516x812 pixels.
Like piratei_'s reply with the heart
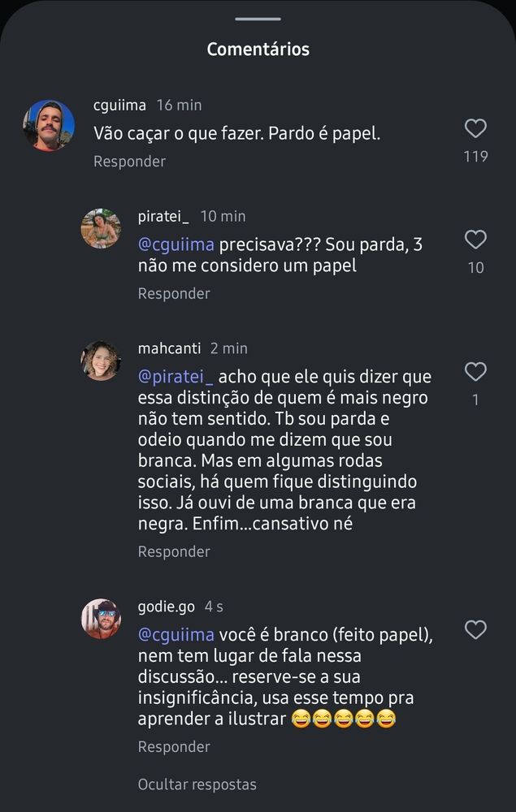coord(475,240)
